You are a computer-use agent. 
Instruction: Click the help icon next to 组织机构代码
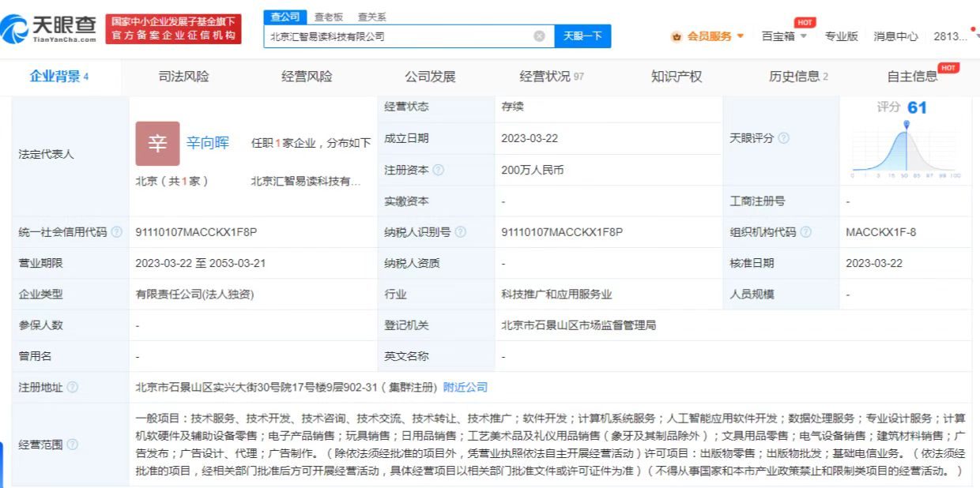point(806,232)
